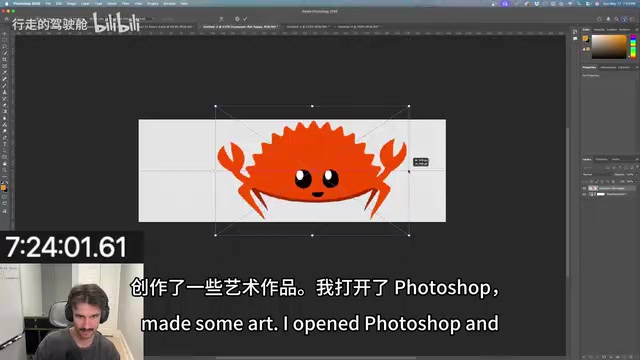Select the Lasso tool
640x360 pixels.
pyautogui.click(x=4, y=47)
